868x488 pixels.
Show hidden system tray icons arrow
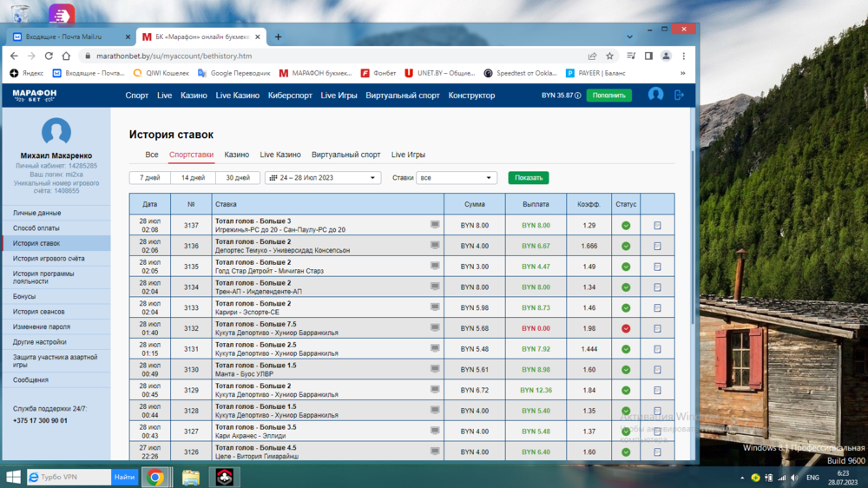point(742,478)
